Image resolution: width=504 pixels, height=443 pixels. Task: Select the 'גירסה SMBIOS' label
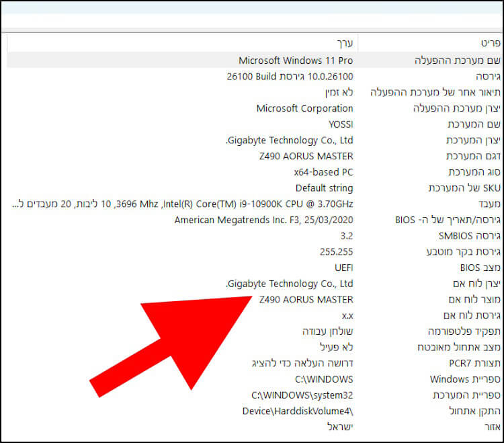[470, 236]
